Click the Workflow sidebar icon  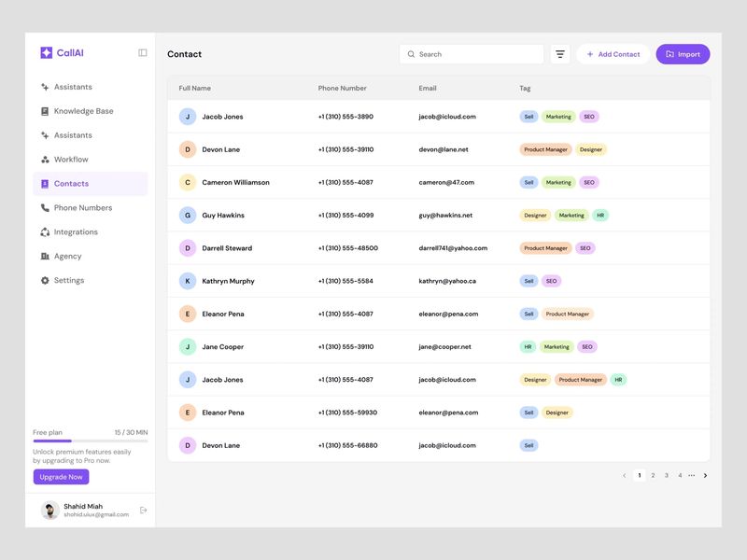pos(45,160)
